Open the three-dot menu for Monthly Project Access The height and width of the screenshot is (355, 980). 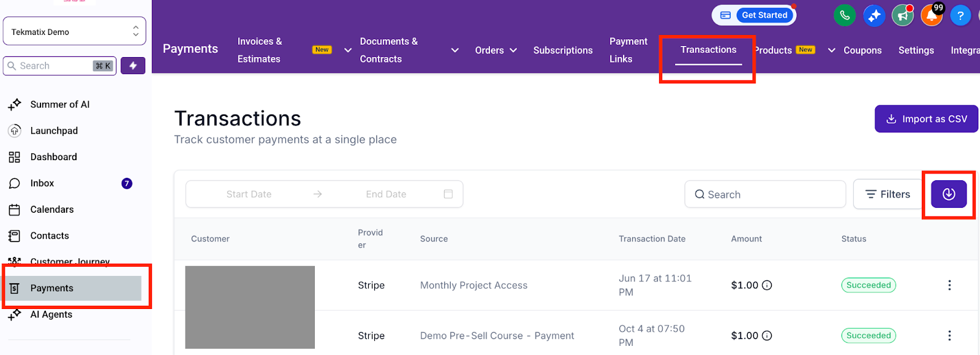(949, 285)
